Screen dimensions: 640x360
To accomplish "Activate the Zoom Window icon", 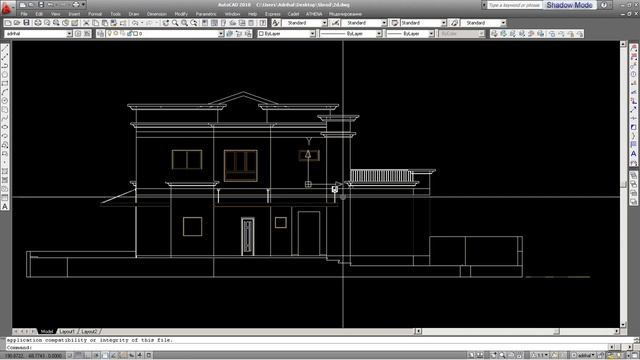I will click(x=184, y=23).
